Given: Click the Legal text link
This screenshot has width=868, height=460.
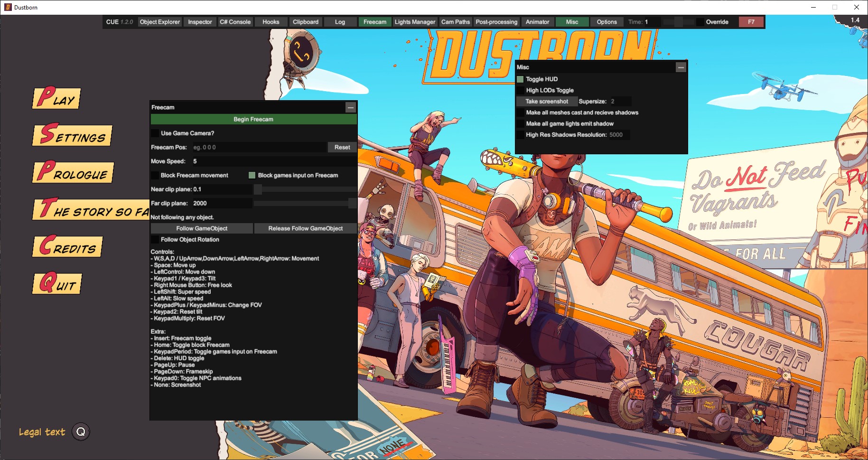Looking at the screenshot, I should point(42,432).
